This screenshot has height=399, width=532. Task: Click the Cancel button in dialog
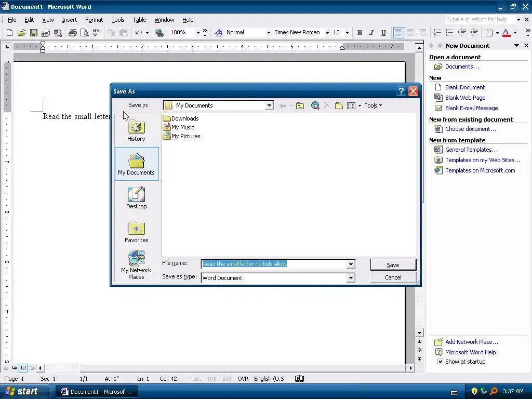click(393, 277)
